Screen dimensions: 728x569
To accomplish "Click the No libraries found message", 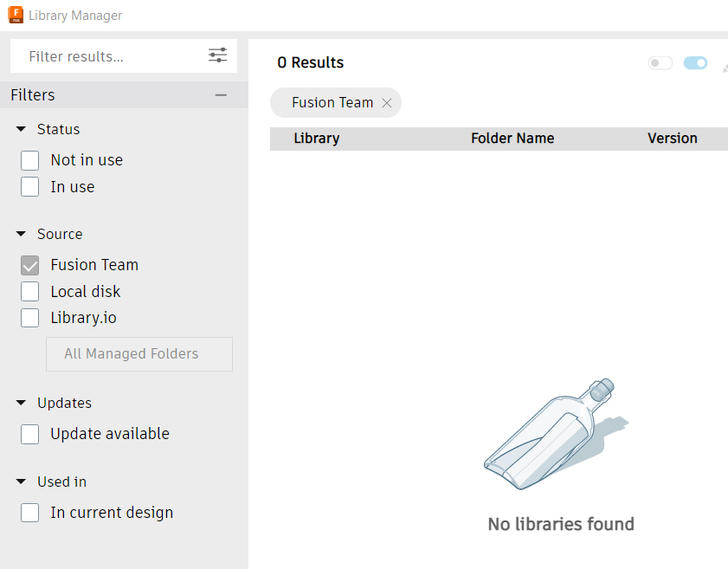I will [x=561, y=524].
